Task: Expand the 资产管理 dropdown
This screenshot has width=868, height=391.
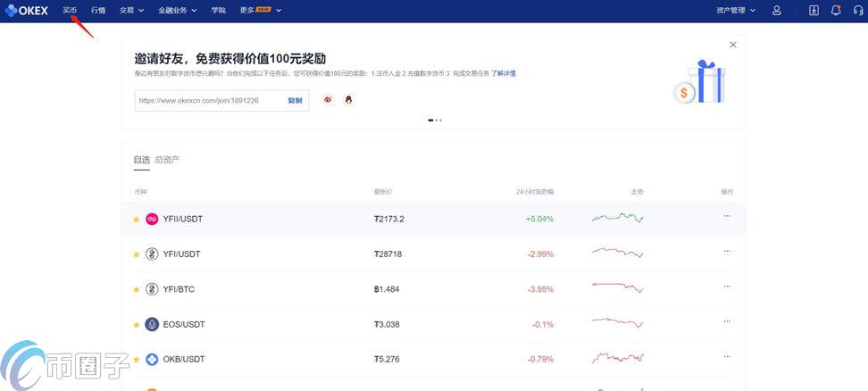Action: point(736,11)
